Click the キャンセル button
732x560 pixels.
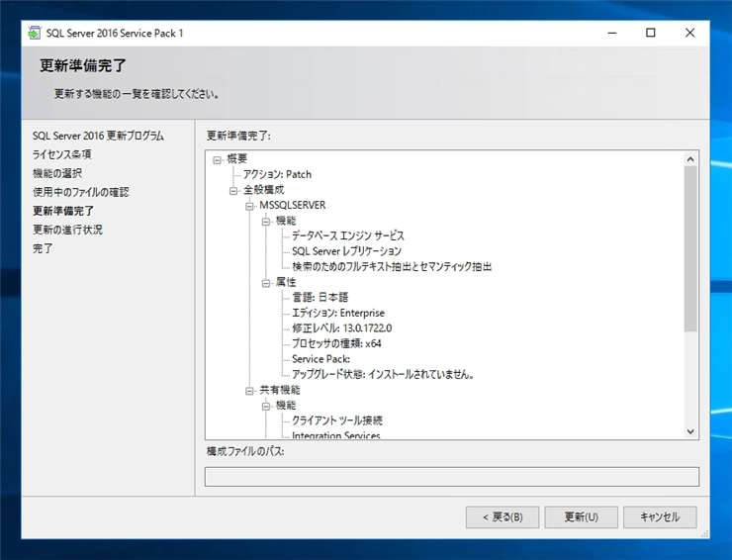660,517
